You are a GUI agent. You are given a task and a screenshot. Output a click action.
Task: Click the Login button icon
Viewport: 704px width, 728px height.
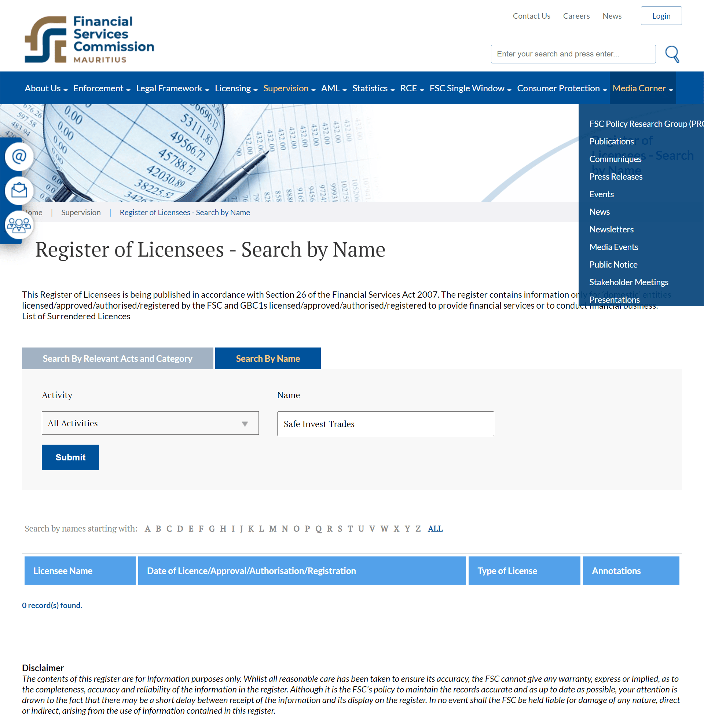661,16
